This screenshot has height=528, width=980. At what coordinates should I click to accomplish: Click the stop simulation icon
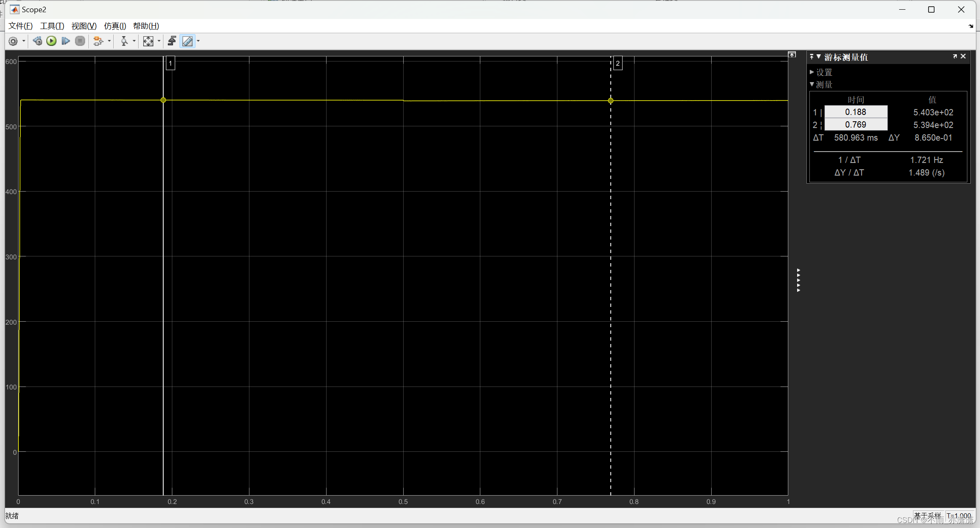(x=80, y=41)
